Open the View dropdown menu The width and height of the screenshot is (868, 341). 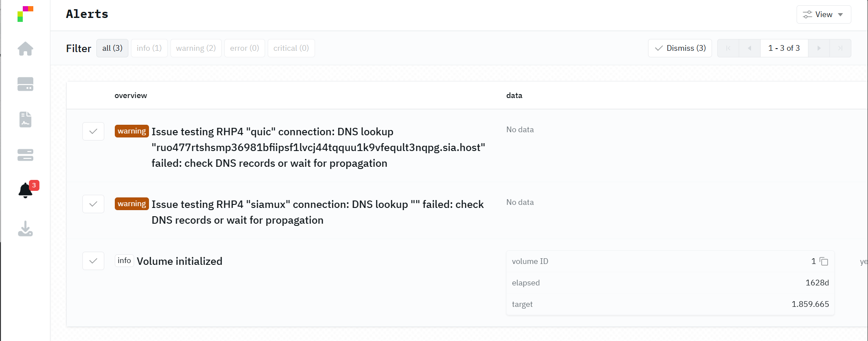coord(823,14)
